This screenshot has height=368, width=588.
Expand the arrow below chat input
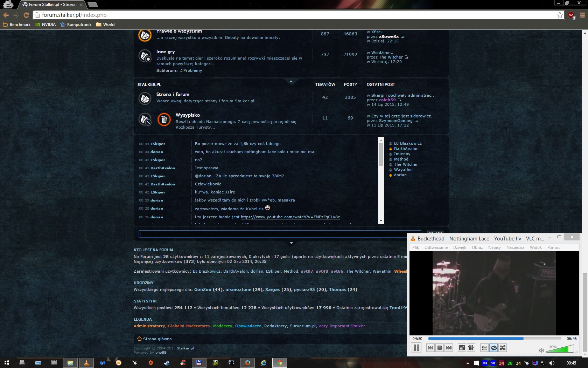(291, 243)
